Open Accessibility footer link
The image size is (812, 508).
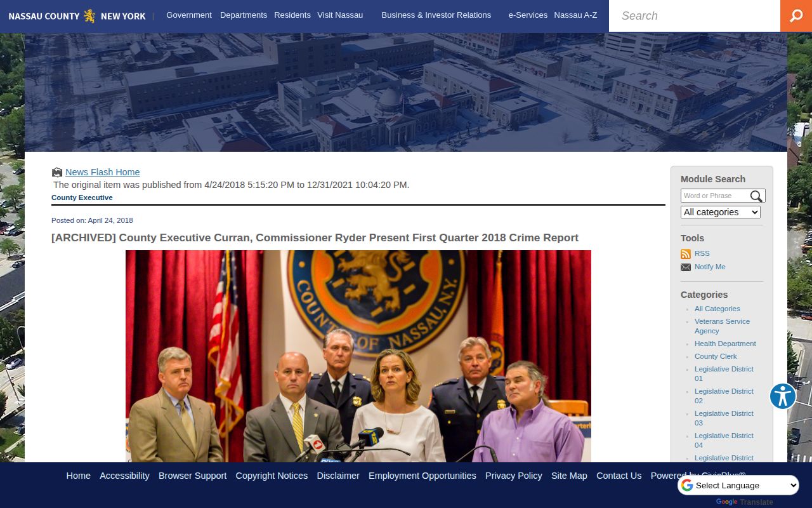tap(124, 476)
